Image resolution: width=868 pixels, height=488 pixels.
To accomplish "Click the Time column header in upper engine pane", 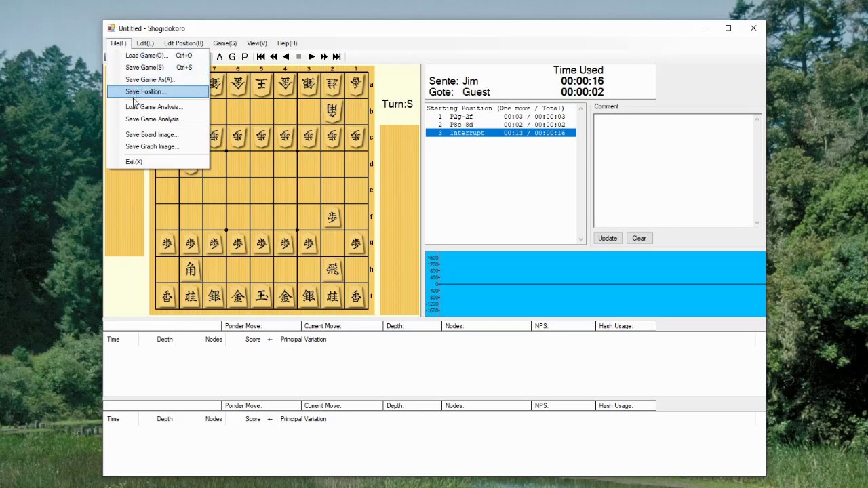I will [113, 340].
